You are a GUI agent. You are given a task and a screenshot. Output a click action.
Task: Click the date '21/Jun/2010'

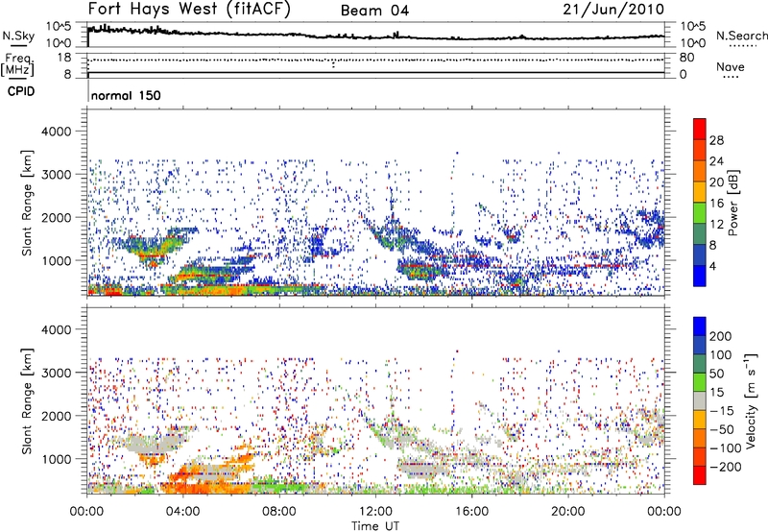[613, 10]
